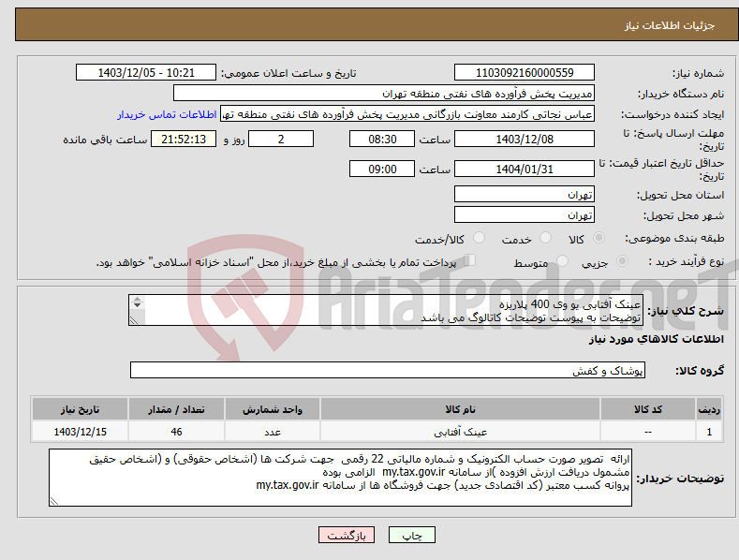Click quantity cell 46

pyautogui.click(x=176, y=432)
